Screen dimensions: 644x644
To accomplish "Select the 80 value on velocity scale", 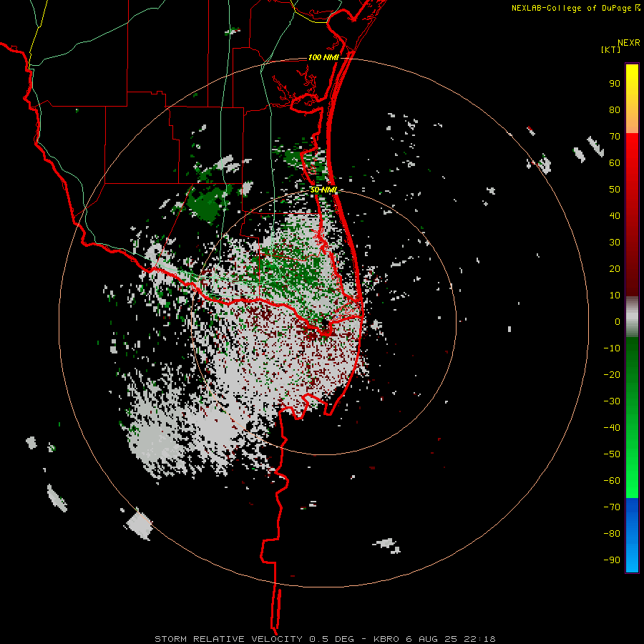I will click(x=615, y=110).
